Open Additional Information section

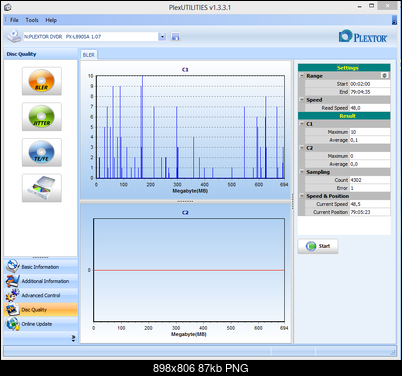[x=41, y=281]
